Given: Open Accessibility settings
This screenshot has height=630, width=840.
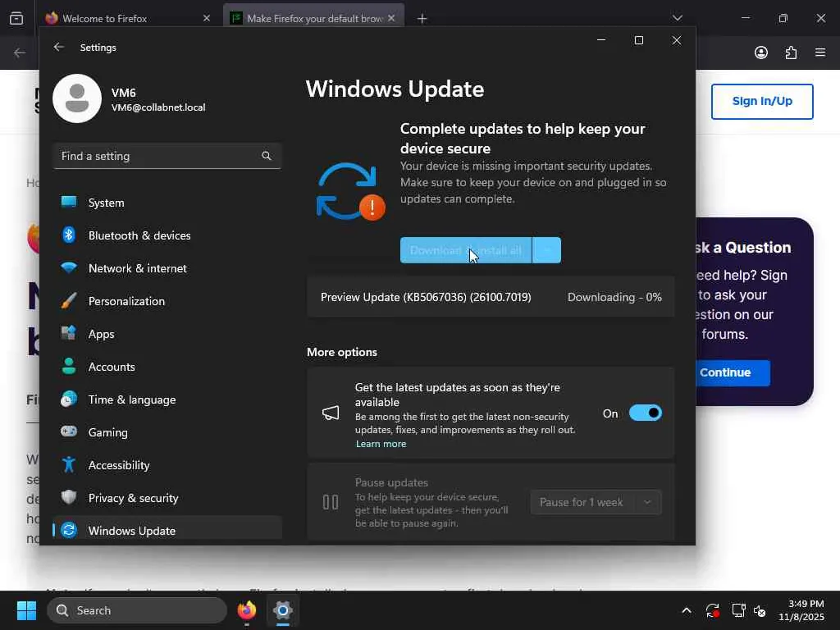Looking at the screenshot, I should point(167,465).
